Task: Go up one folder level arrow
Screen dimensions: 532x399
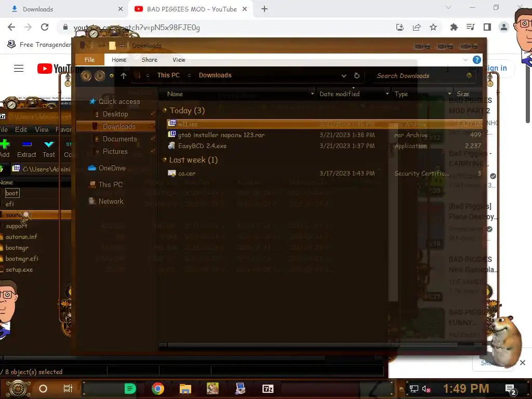Action: click(124, 76)
